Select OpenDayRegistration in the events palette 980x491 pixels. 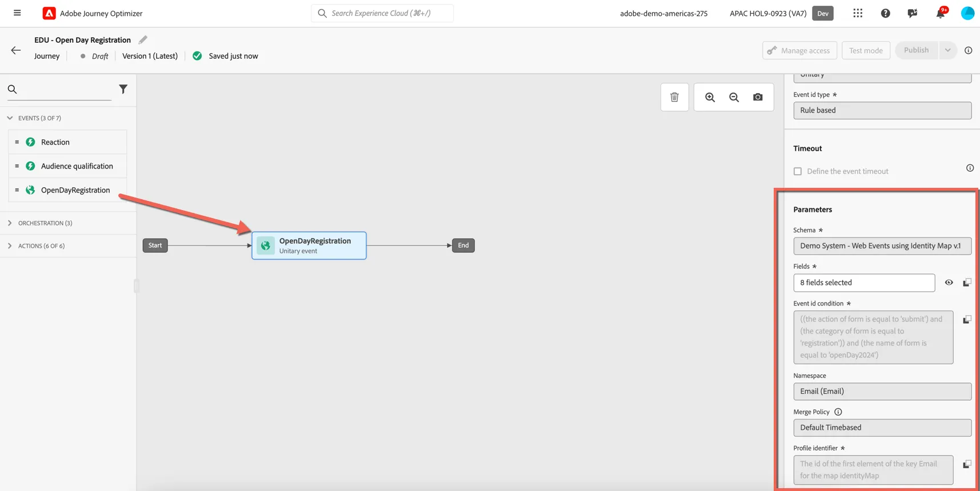(67, 190)
